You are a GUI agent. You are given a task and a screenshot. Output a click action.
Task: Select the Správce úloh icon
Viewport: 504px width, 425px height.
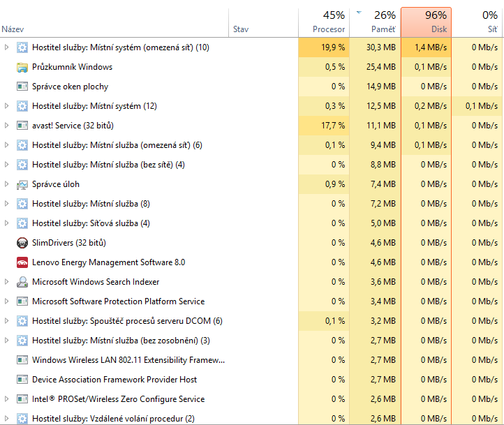pyautogui.click(x=22, y=184)
